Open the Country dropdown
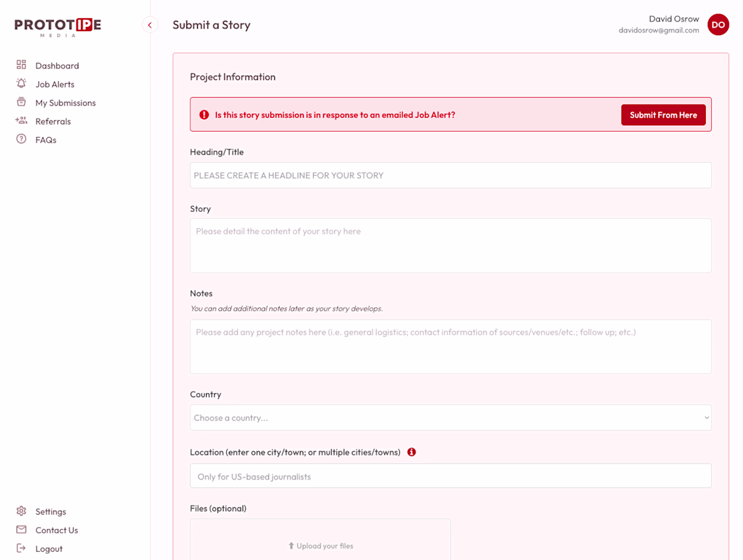Viewport: 743px width, 560px height. pyautogui.click(x=451, y=417)
